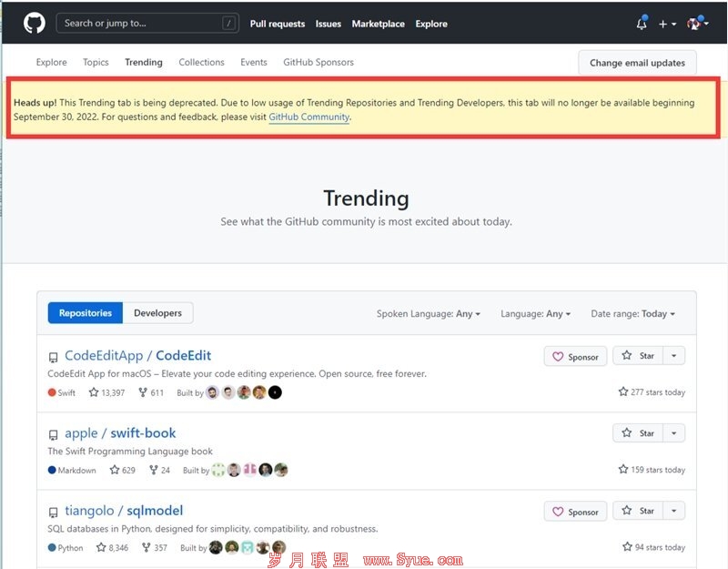
Task: Click the Change email updates button
Action: pos(637,63)
